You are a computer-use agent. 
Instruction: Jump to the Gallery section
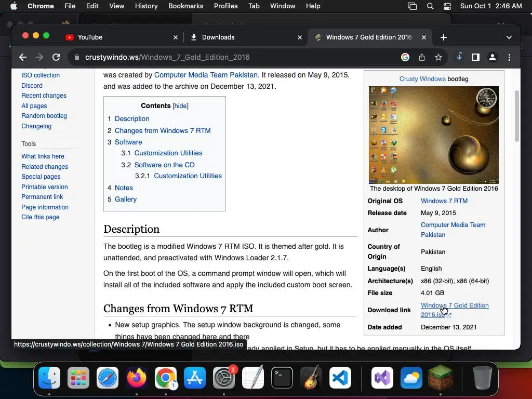pyautogui.click(x=126, y=199)
